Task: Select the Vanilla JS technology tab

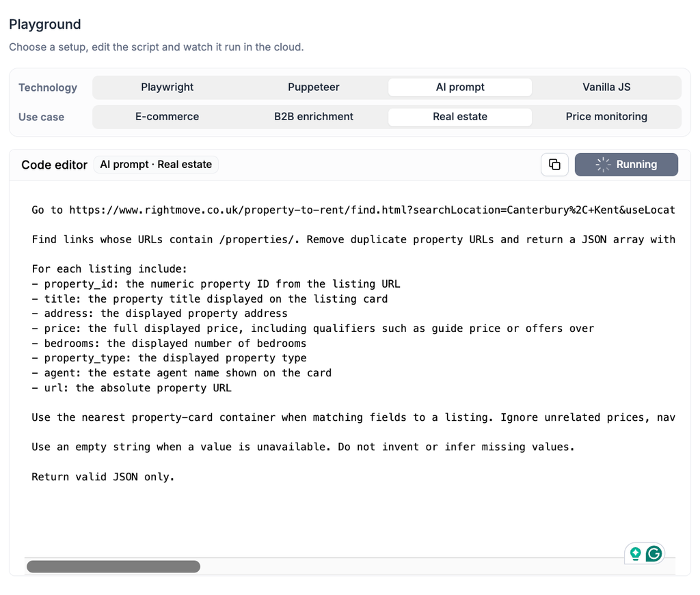Action: coord(606,87)
